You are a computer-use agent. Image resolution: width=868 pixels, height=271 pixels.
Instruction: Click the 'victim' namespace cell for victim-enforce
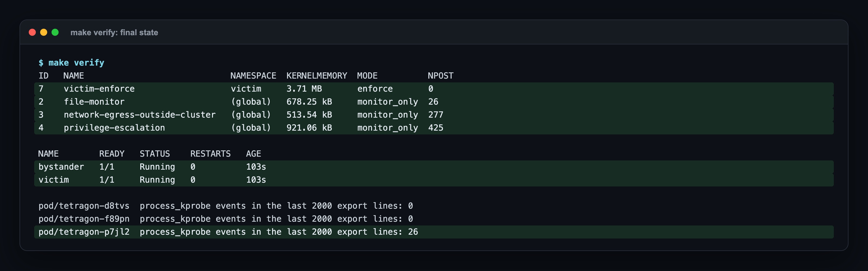[246, 89]
